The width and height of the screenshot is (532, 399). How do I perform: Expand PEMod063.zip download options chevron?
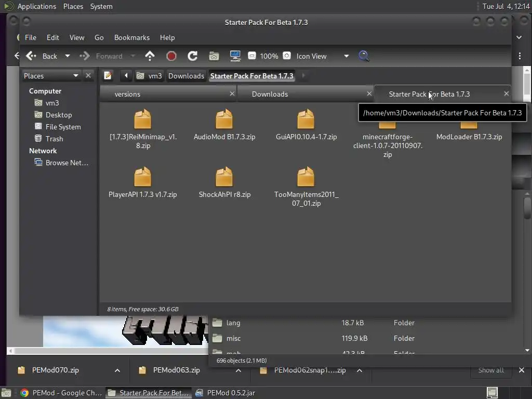238,370
